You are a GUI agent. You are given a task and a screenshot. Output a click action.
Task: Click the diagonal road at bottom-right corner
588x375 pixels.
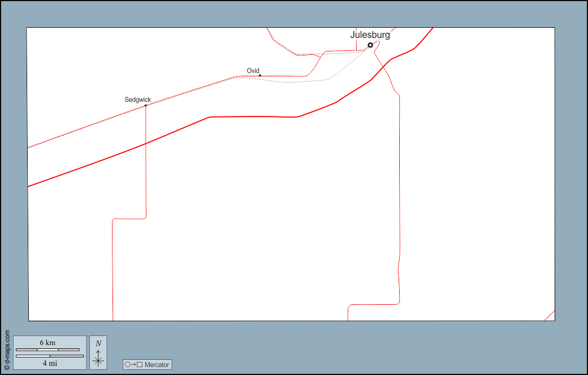[x=550, y=316]
